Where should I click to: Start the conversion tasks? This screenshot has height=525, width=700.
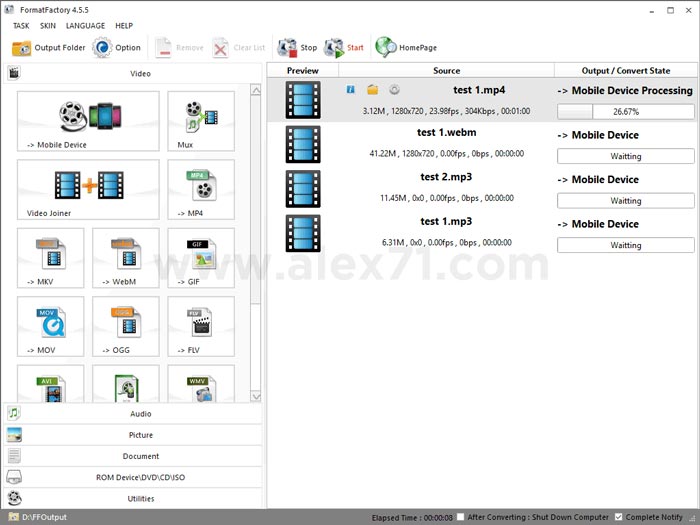pos(343,48)
